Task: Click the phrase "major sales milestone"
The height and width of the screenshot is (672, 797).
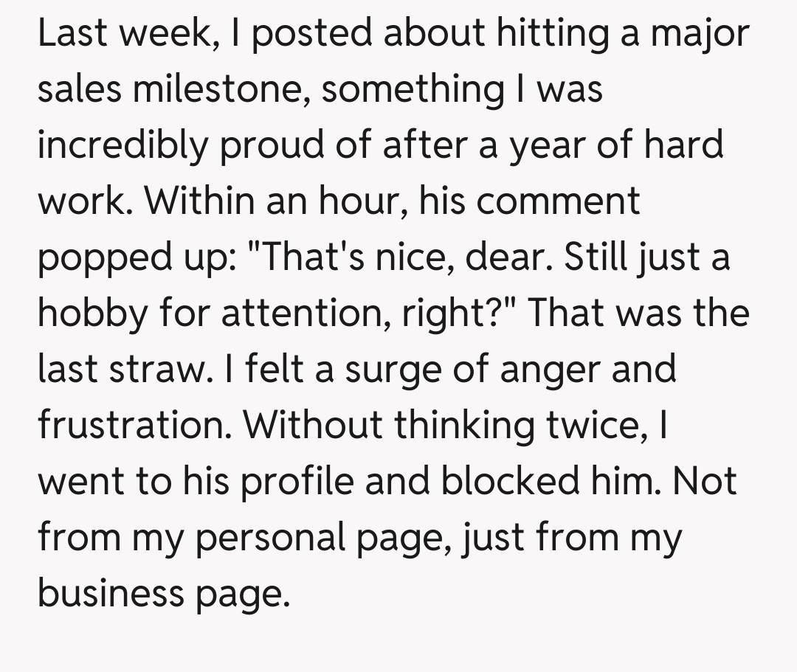Action: [170, 90]
